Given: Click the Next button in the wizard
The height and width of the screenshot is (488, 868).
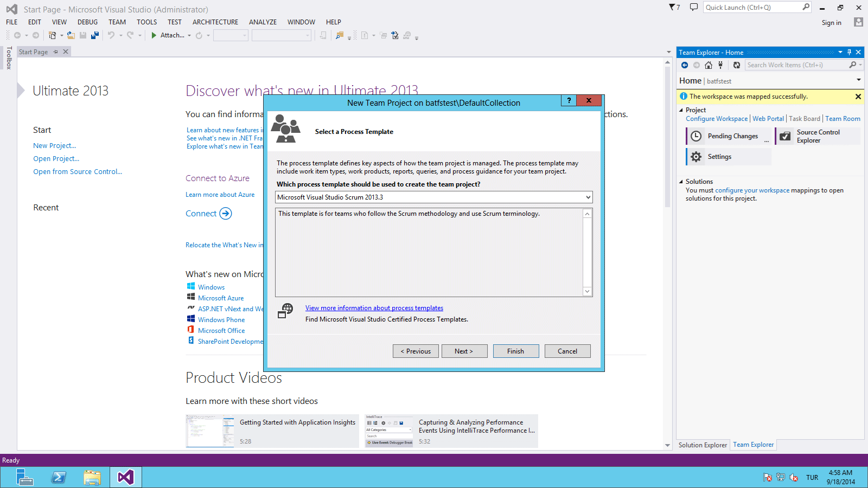Looking at the screenshot, I should [x=464, y=351].
